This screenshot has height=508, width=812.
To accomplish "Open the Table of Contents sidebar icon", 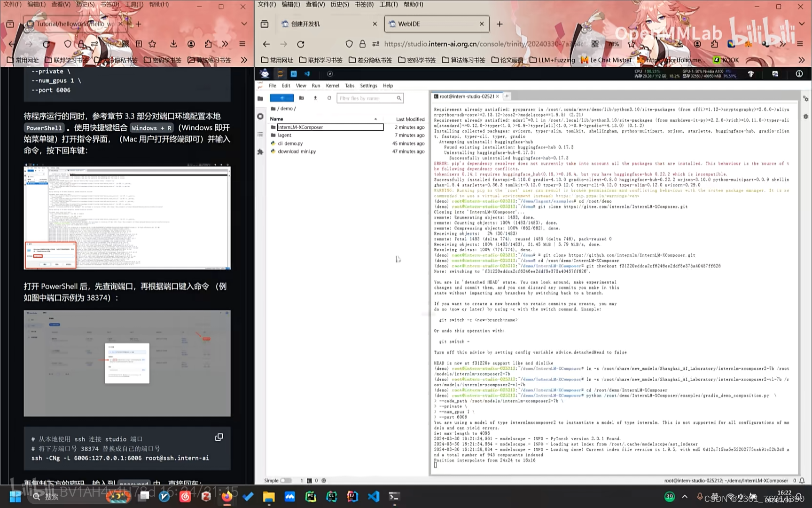I will click(x=260, y=134).
